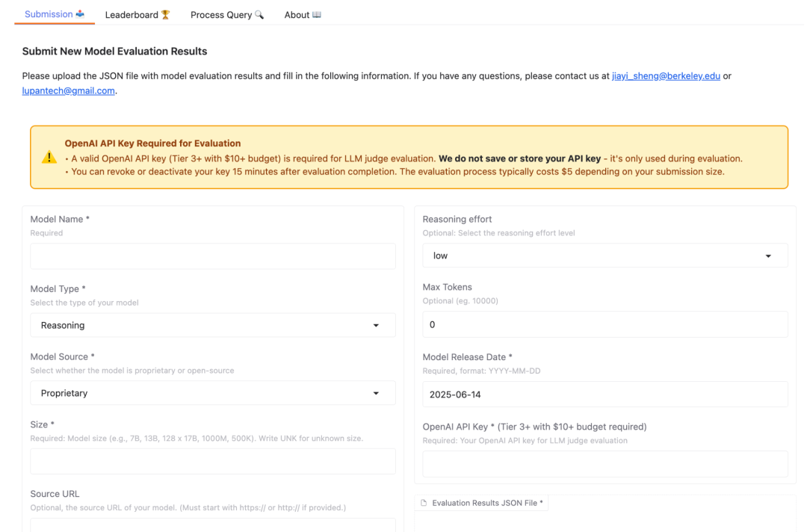Select the Submission tab

tap(55, 14)
